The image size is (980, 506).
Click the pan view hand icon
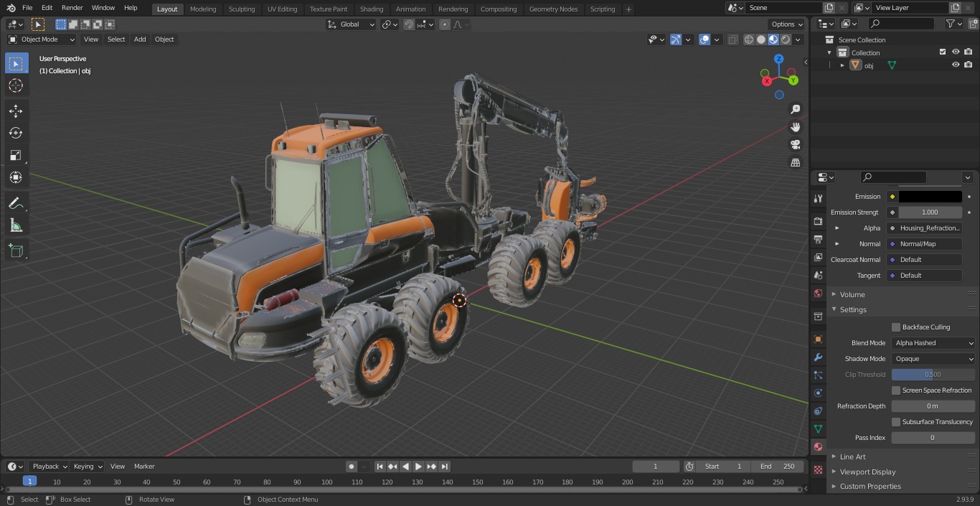[796, 127]
